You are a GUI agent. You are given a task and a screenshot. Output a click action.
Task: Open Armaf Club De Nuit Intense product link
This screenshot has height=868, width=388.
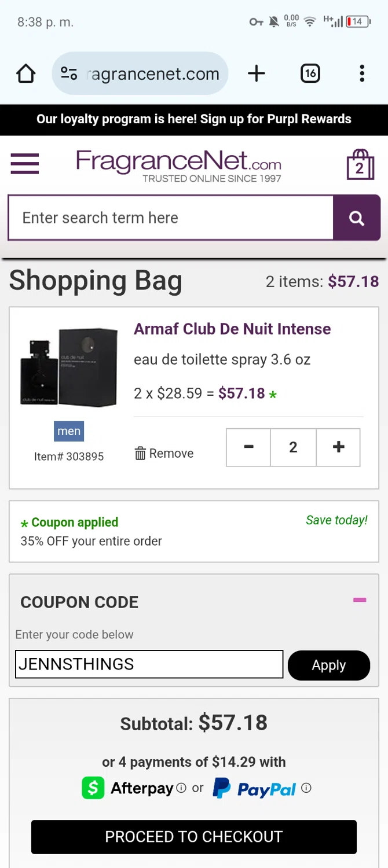coord(232,329)
